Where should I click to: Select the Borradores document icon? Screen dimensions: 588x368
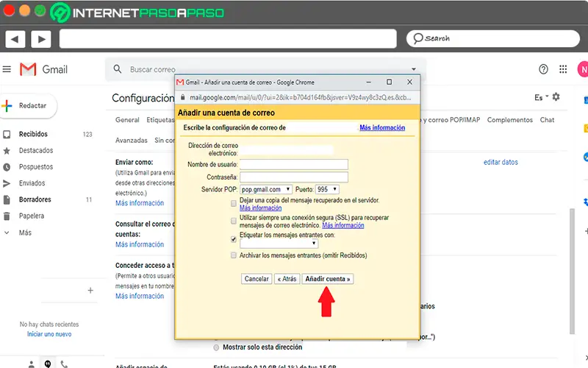pyautogui.click(x=7, y=199)
